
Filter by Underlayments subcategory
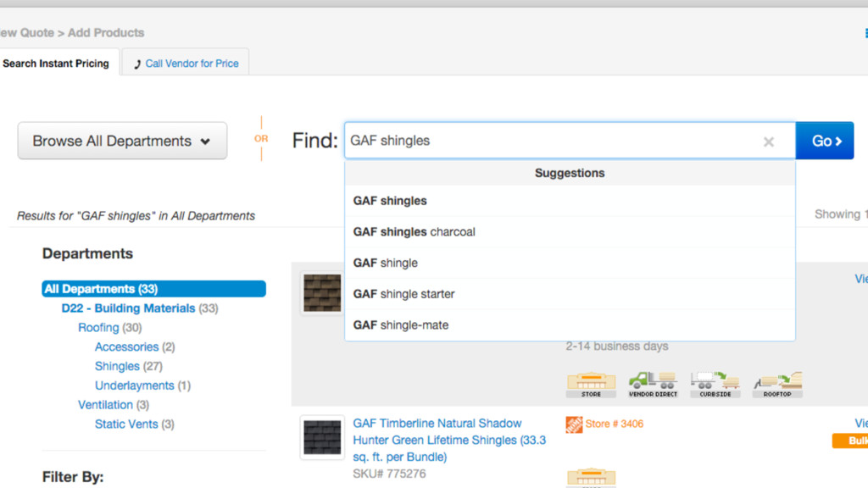(135, 385)
